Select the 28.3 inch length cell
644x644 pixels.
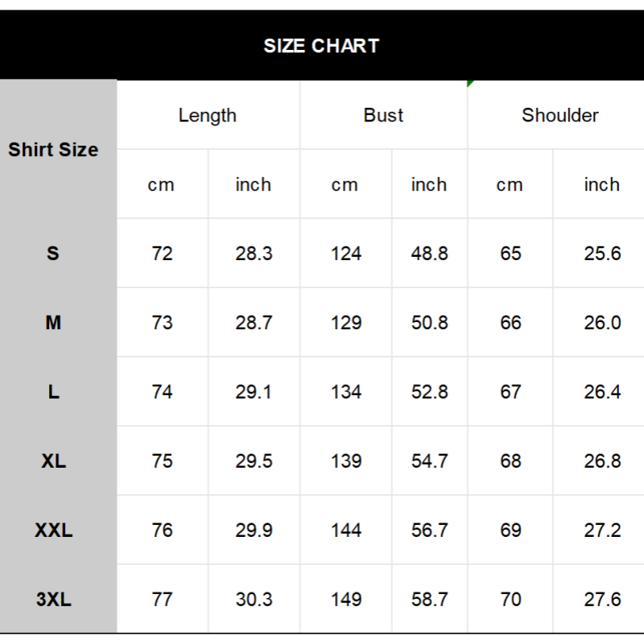[254, 254]
